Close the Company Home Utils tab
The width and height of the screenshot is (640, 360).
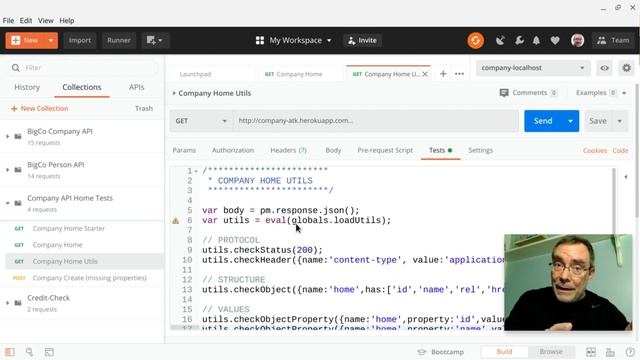click(x=425, y=74)
